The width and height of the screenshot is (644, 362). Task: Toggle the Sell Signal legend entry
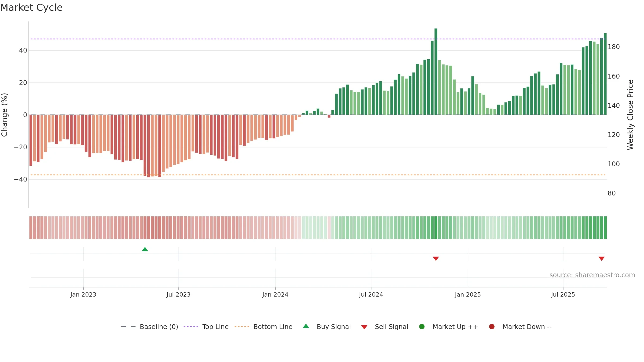click(x=385, y=327)
